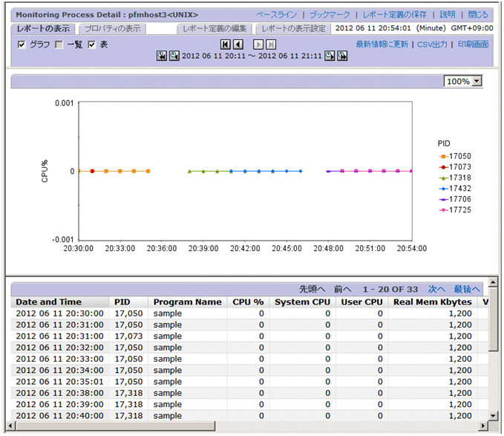504x436 pixels.
Task: Switch to the プロパティの表示 tab
Action: click(112, 28)
